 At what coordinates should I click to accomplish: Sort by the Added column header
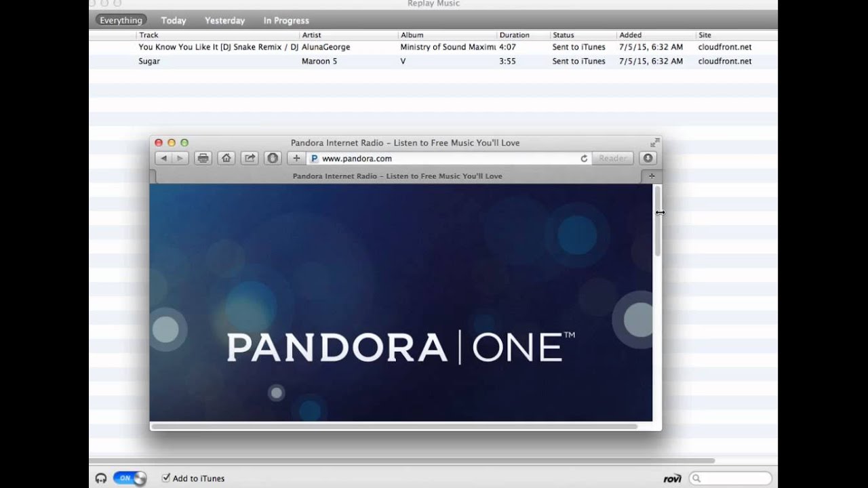[x=656, y=35]
